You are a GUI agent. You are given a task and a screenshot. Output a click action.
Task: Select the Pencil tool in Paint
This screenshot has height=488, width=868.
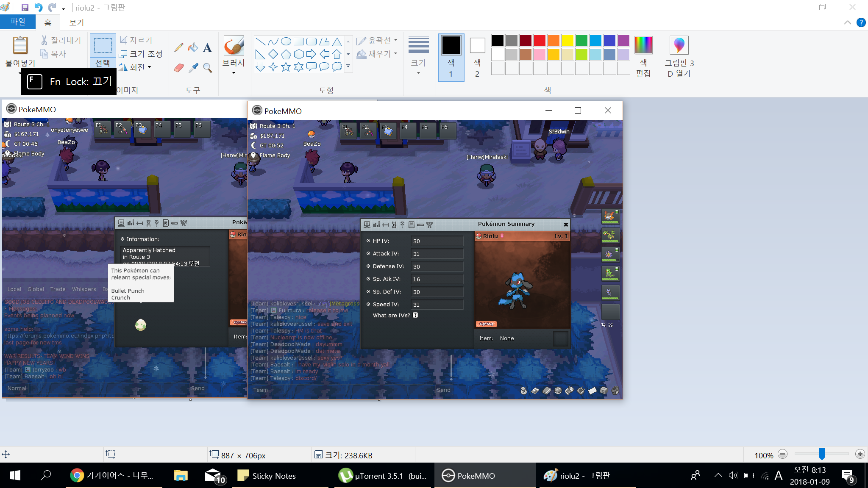coord(179,47)
